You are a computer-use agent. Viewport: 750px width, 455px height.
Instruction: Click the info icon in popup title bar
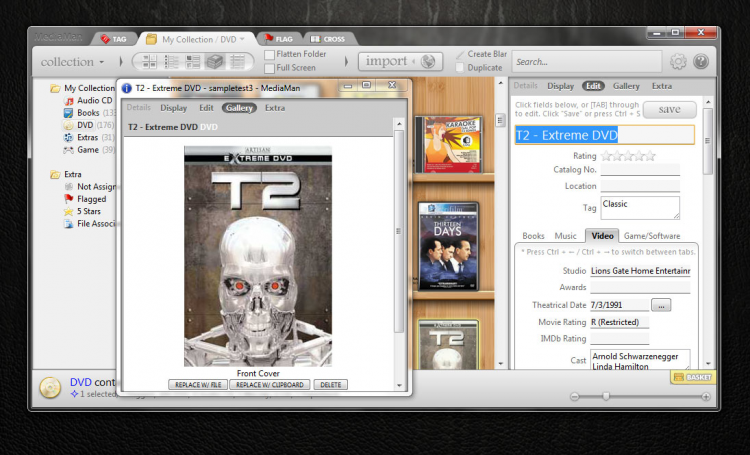126,88
